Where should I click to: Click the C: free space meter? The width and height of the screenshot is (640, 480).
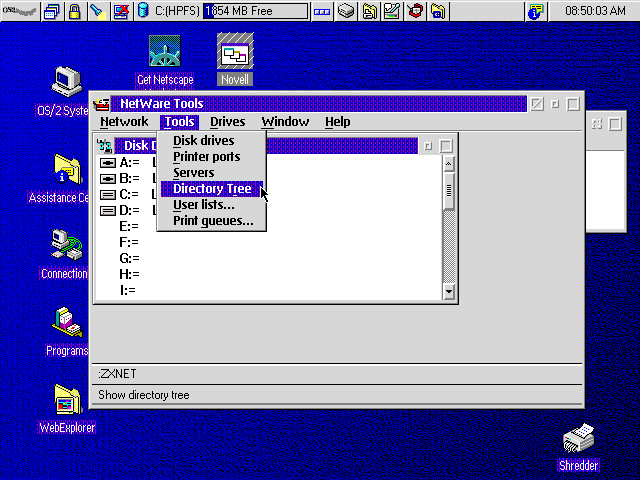click(x=256, y=11)
